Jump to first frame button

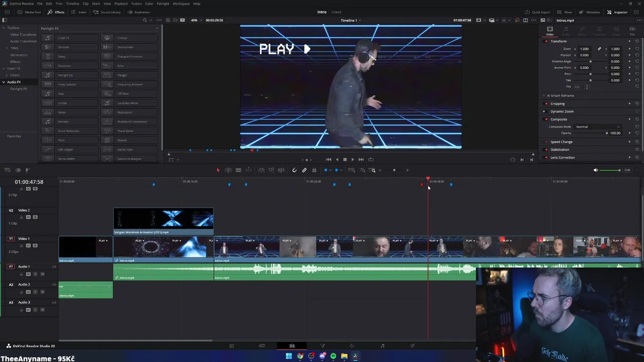[x=329, y=159]
